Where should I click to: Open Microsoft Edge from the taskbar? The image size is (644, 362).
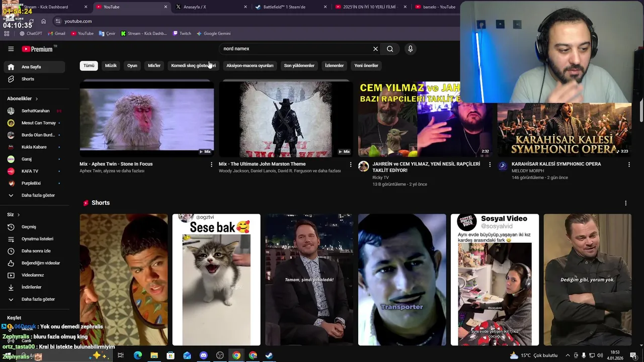[x=137, y=355]
